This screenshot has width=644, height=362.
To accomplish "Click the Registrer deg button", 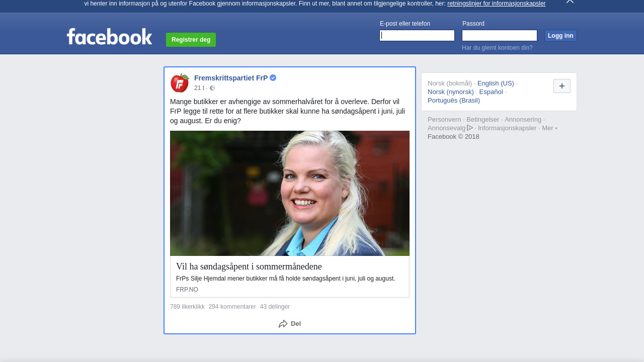I will (x=191, y=40).
